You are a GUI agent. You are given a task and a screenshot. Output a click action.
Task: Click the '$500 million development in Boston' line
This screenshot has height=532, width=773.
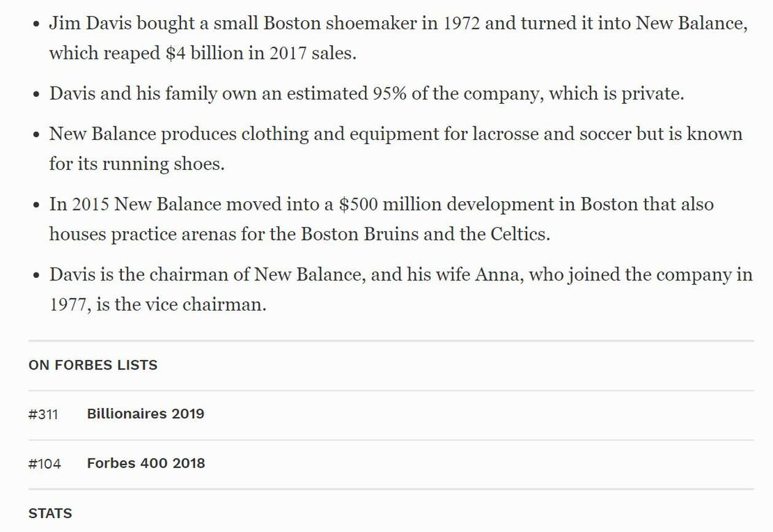[382, 204]
